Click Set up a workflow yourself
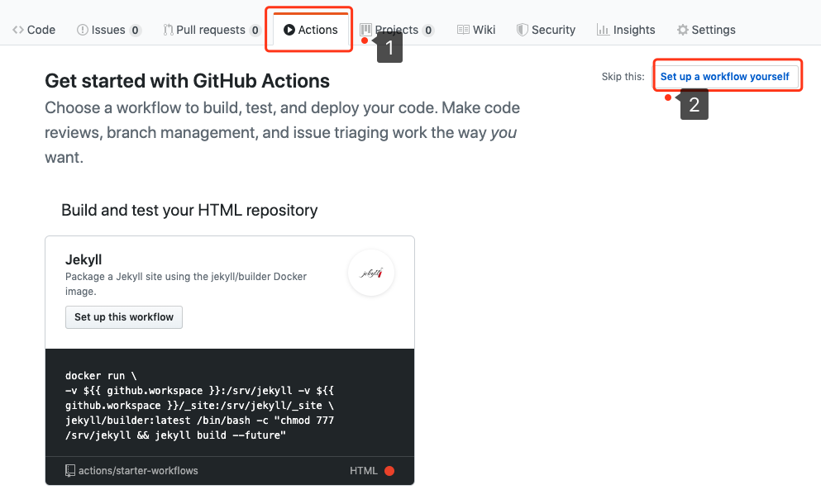The image size is (821, 504). (724, 76)
